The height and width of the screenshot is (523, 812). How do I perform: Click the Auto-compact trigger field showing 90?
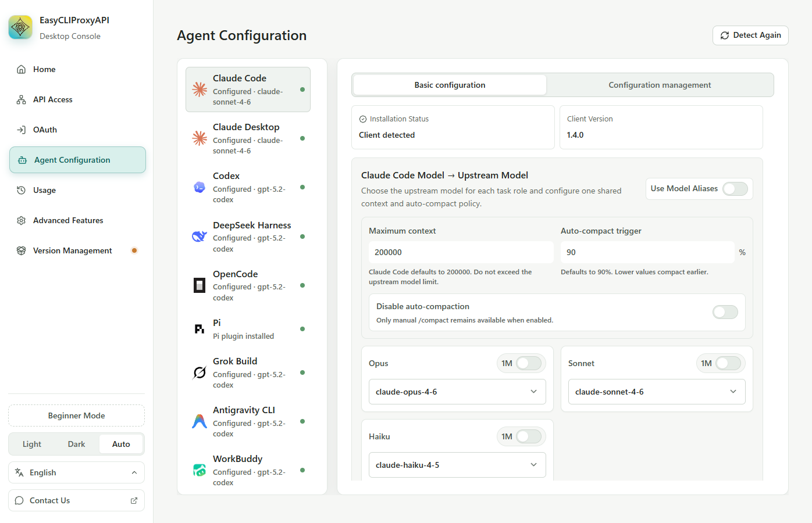pyautogui.click(x=647, y=252)
